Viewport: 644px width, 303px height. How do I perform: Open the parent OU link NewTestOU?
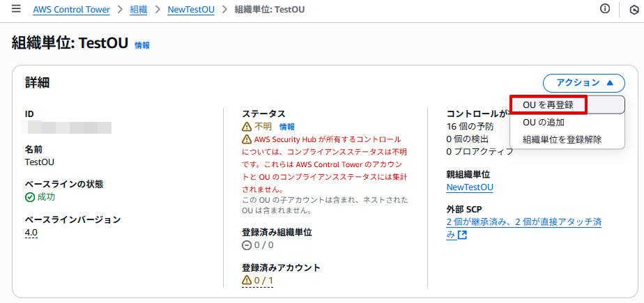pyautogui.click(x=470, y=187)
